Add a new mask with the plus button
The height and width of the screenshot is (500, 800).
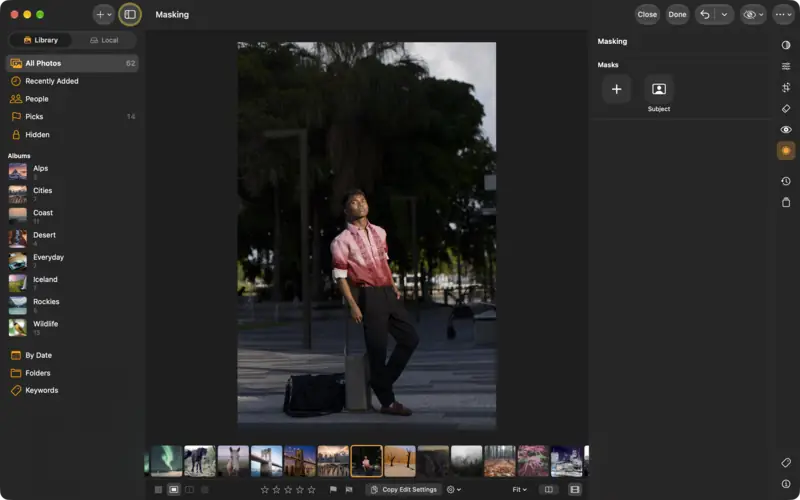[616, 89]
